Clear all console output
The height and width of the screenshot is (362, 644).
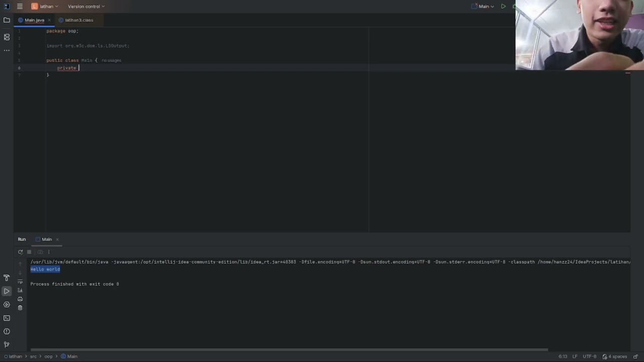(20, 308)
